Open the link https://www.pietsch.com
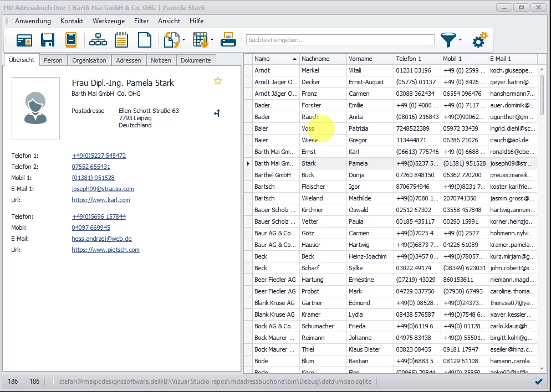 click(105, 250)
